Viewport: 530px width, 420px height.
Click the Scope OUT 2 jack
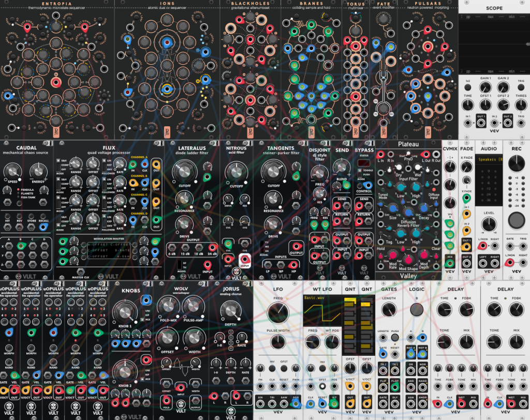click(507, 123)
